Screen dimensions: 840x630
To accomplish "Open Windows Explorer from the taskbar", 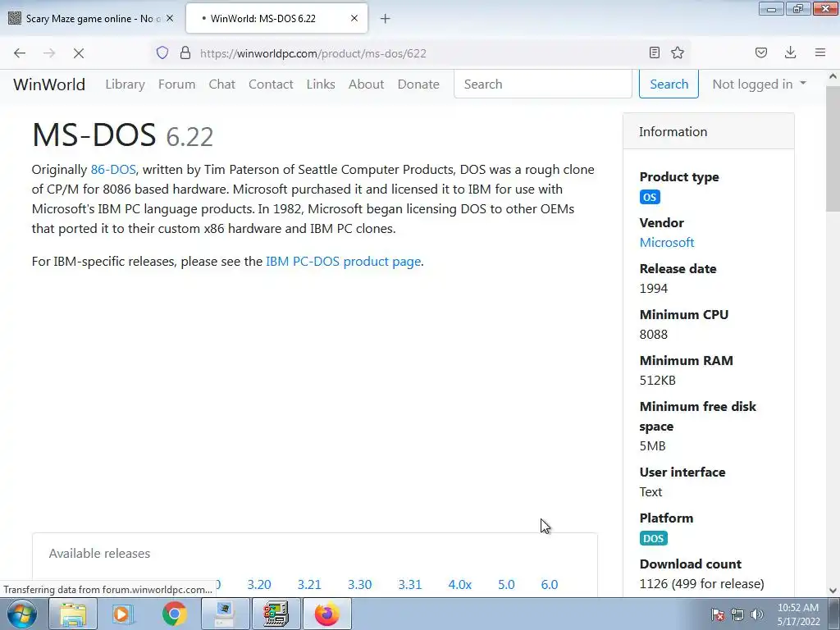I will [73, 614].
